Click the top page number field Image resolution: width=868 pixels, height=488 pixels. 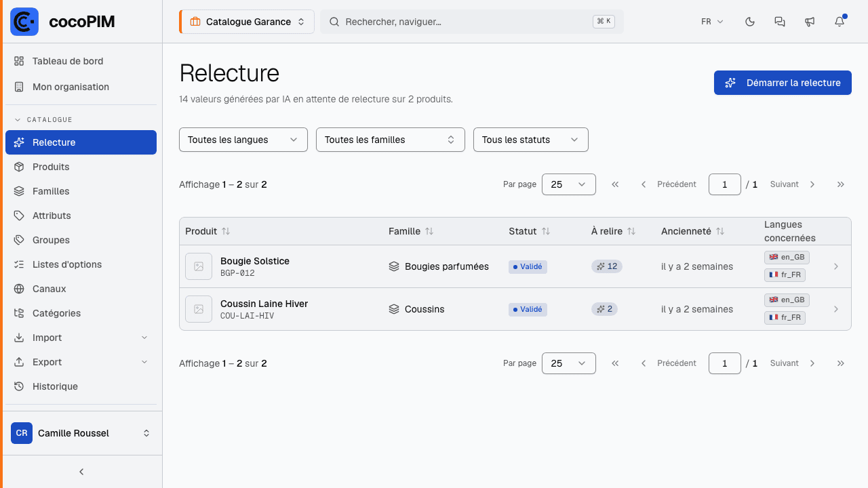click(725, 184)
